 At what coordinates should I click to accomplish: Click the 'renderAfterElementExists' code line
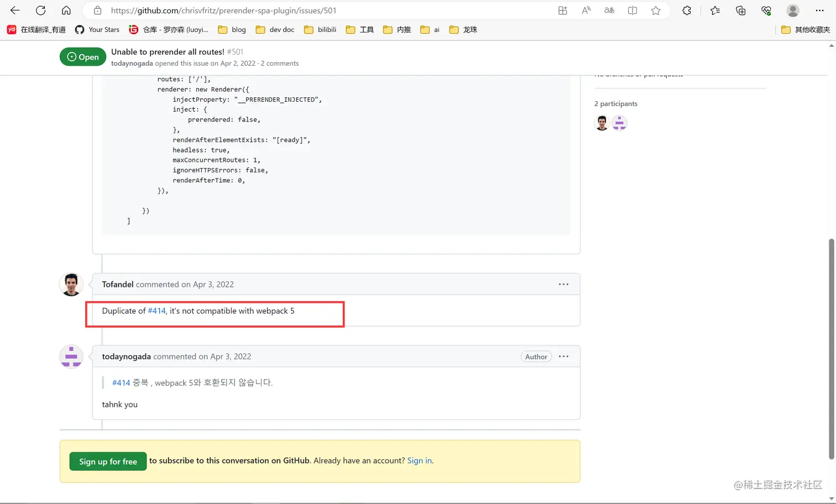pos(241,140)
